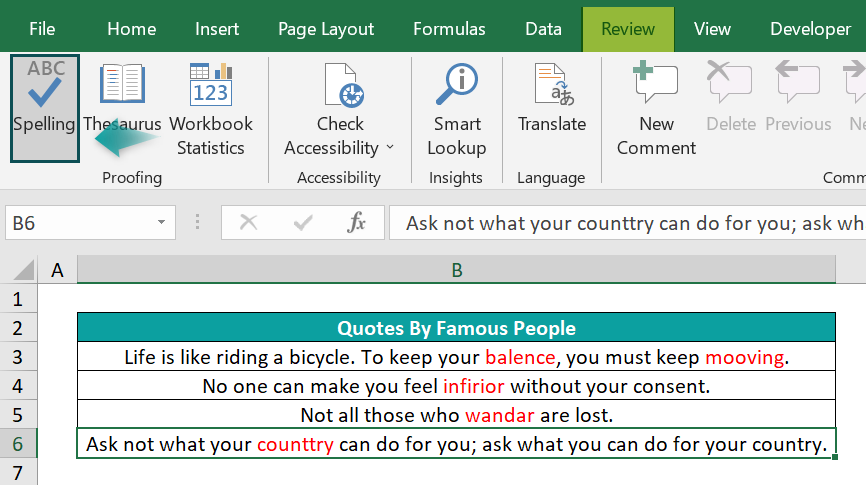Select row 1 header

18,299
